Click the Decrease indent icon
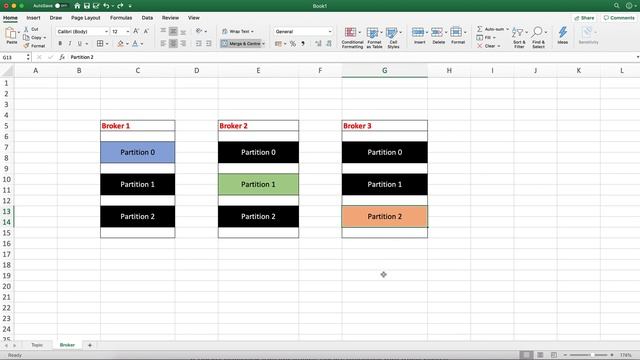Image resolution: width=640 pixels, height=360 pixels. (x=198, y=44)
